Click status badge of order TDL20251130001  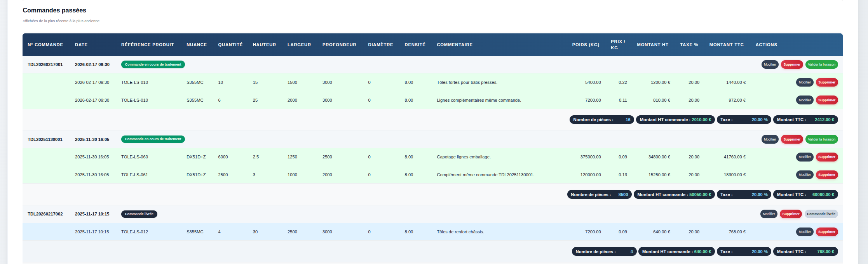[153, 139]
